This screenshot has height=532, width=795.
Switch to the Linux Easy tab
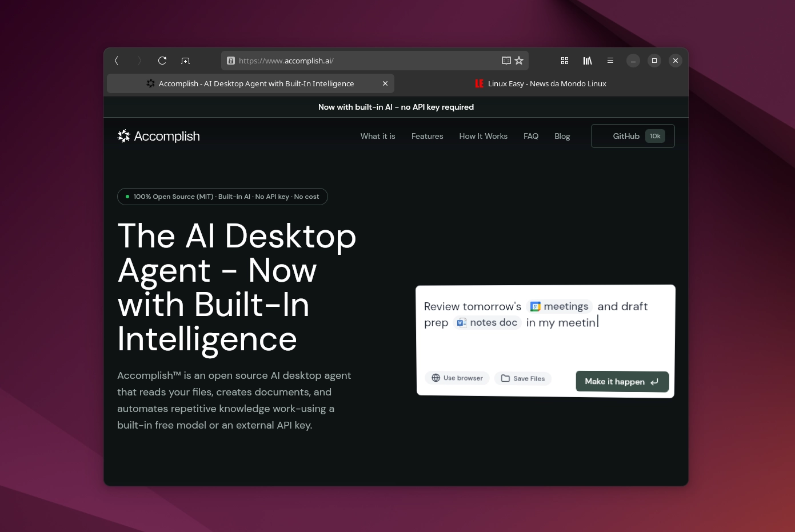(x=541, y=83)
